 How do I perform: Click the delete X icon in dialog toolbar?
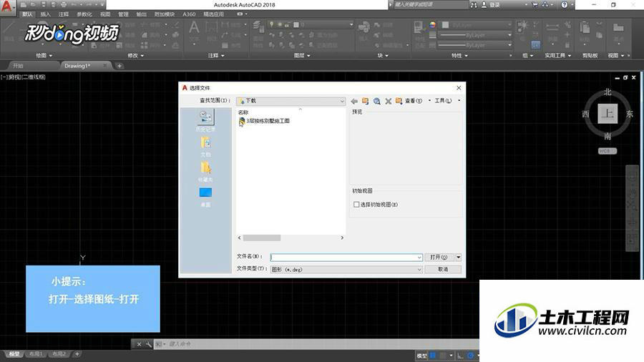(388, 101)
